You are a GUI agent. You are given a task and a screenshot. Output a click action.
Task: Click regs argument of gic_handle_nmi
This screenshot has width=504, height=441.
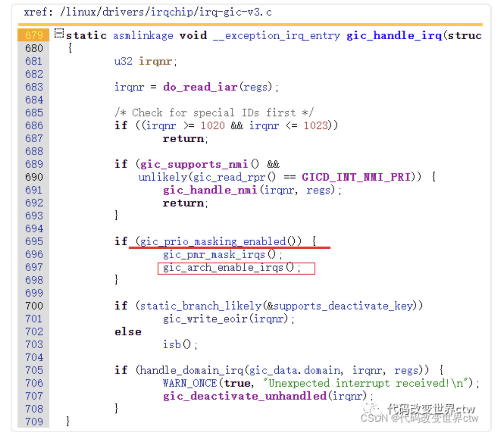(x=319, y=190)
